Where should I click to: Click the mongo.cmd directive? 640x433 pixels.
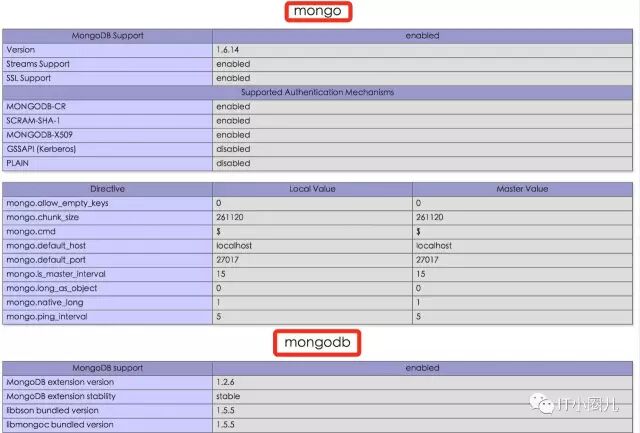point(31,231)
